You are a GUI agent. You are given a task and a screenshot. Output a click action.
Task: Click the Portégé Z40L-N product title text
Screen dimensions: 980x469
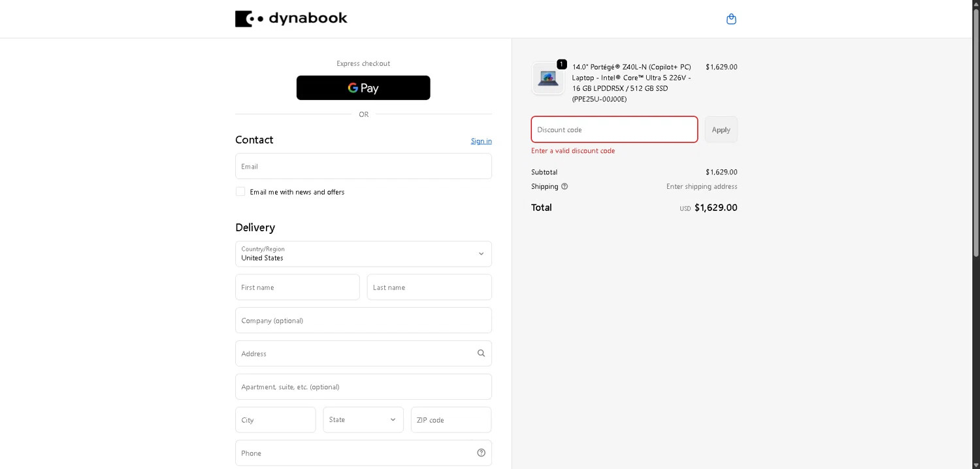pos(632,83)
